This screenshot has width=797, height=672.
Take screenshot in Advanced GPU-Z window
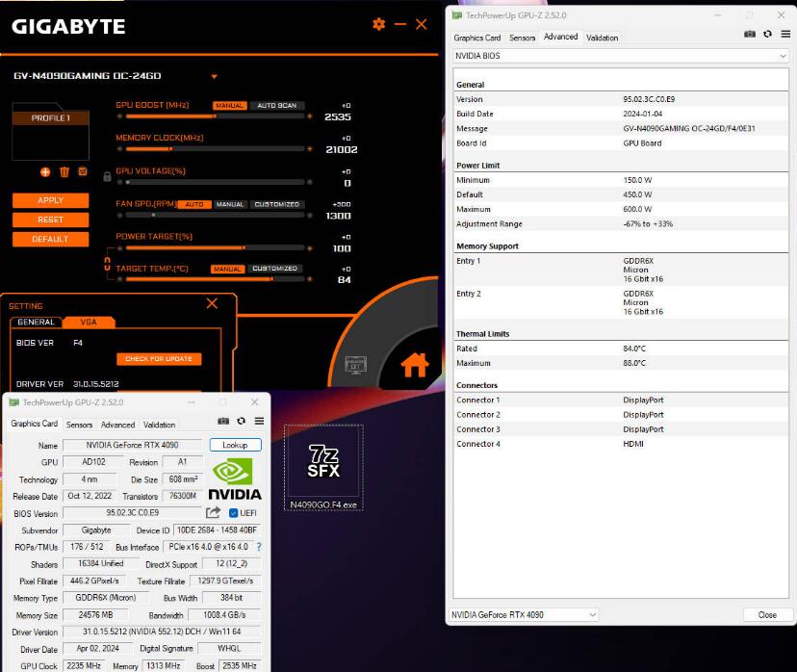coord(750,34)
